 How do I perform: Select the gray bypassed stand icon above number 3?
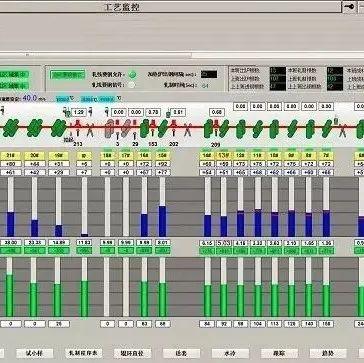110,129
